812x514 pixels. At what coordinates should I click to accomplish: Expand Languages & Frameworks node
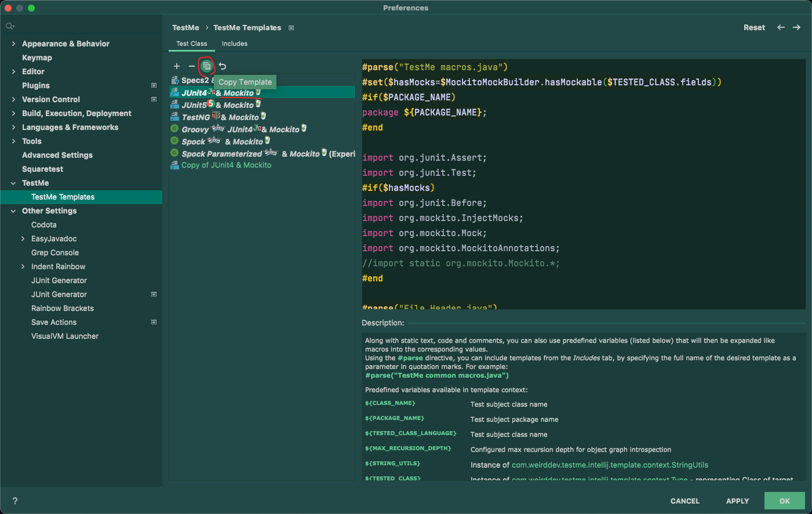[13, 127]
